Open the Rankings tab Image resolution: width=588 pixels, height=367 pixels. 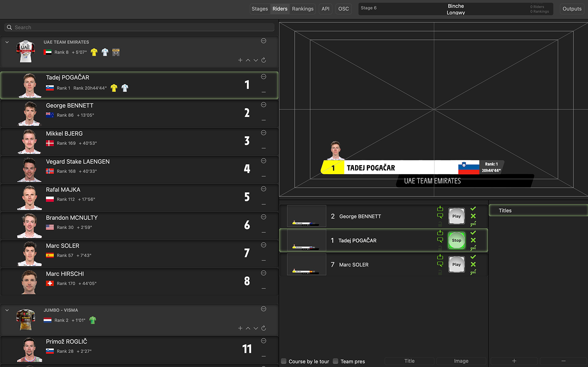(303, 9)
